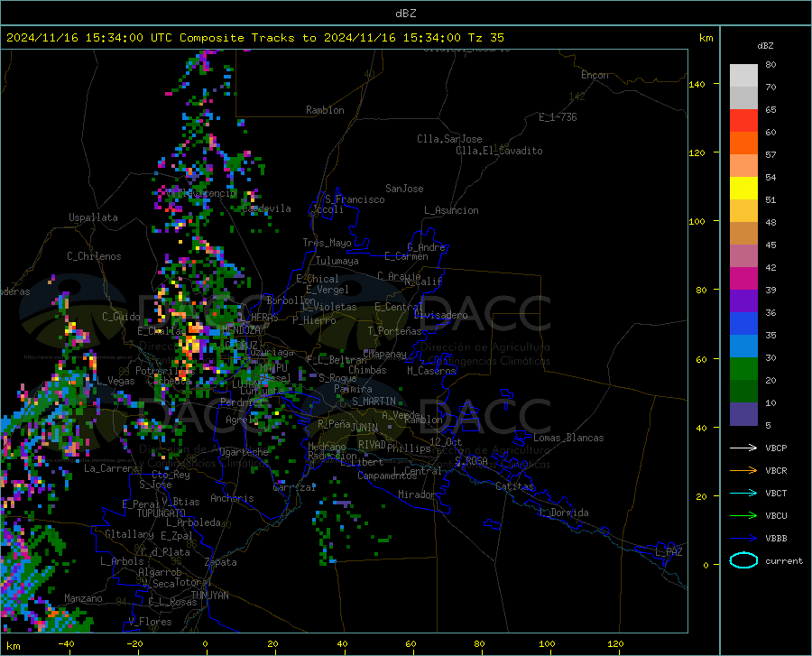This screenshot has height=656, width=812.
Task: Click the 'Mirador' map label
Action: pos(417,494)
